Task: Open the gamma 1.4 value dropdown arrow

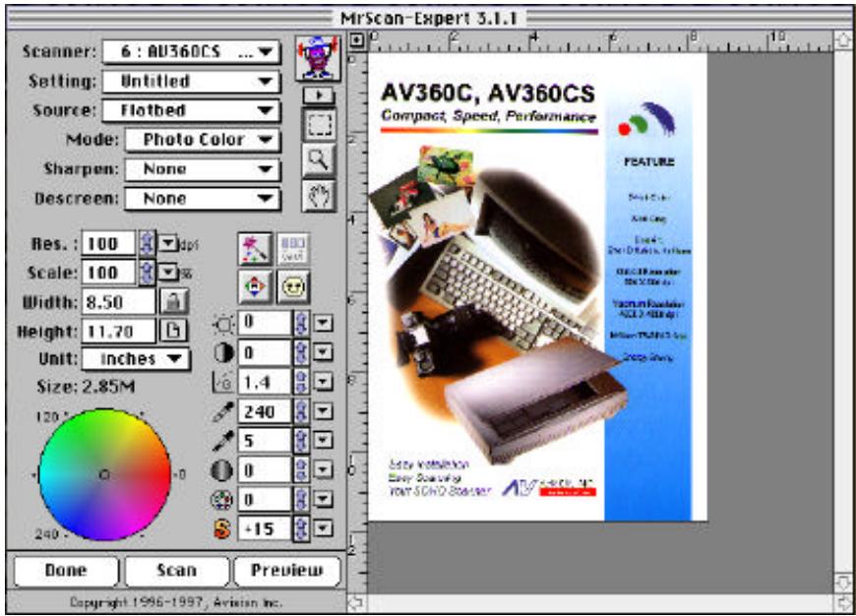Action: (x=323, y=382)
